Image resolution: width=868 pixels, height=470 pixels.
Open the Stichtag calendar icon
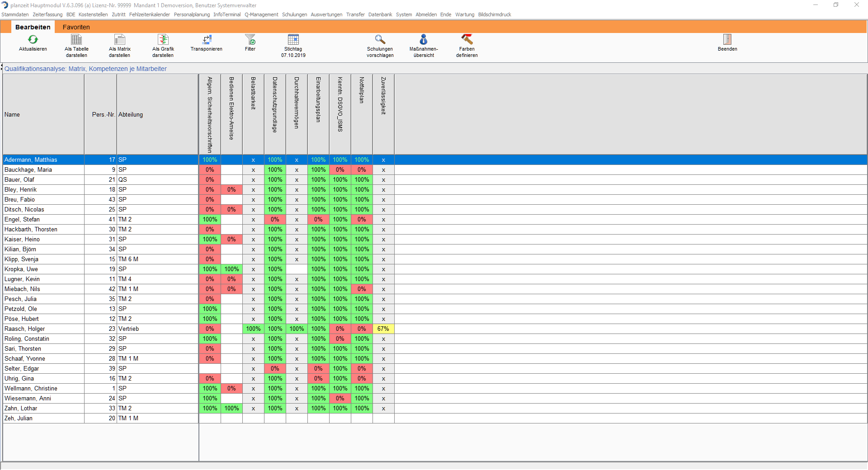point(293,40)
